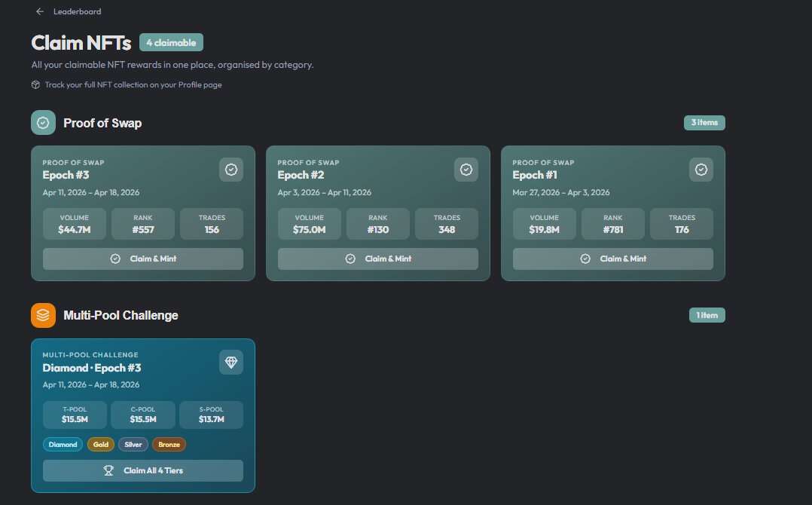Click the Epoch #2 card title
Image resolution: width=812 pixels, height=505 pixels.
[x=301, y=175]
